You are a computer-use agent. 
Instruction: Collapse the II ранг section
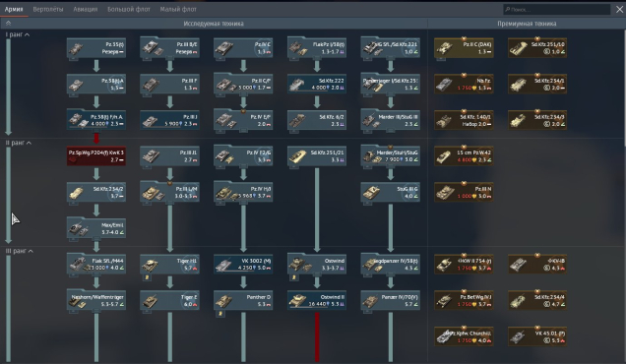(x=19, y=143)
